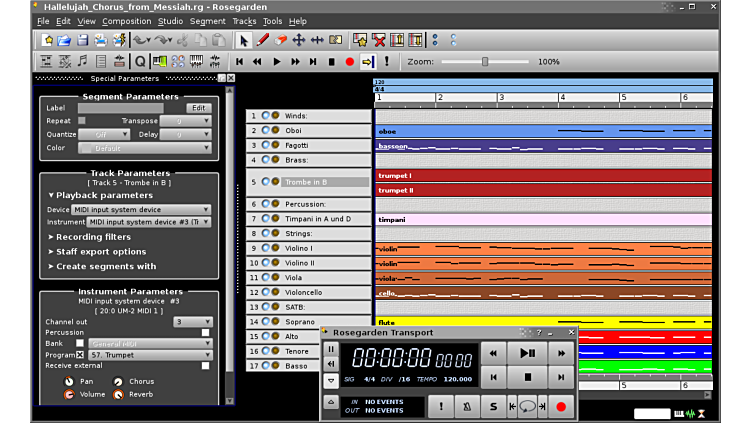Screen dimensions: 752x423
Task: Click the quantize Q toolbar icon
Action: [x=140, y=61]
